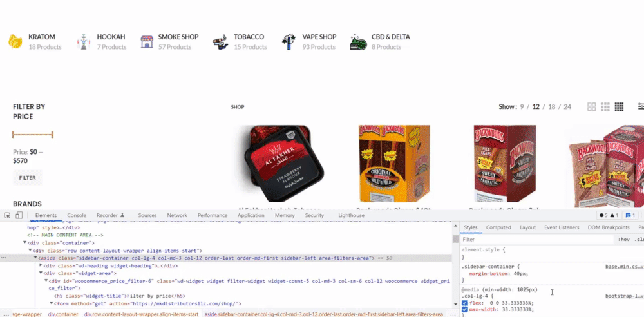Open the yellow Backwoods Original box thumbnail

[394, 164]
